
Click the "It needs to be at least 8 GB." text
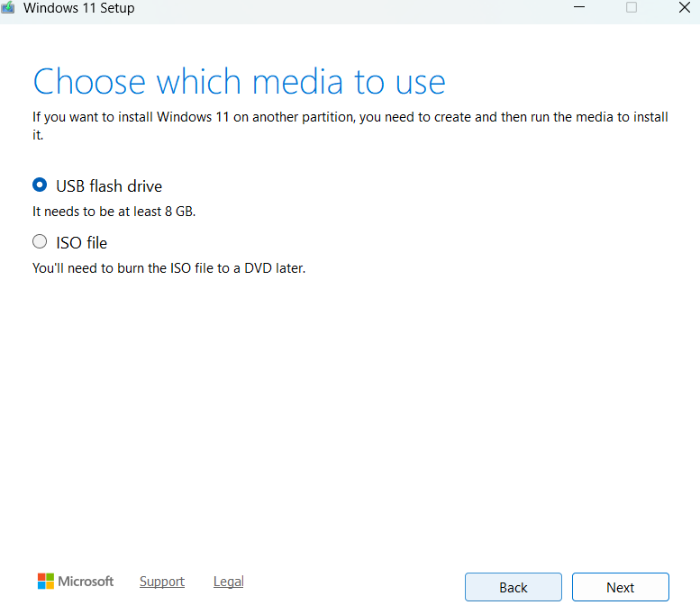(x=114, y=211)
